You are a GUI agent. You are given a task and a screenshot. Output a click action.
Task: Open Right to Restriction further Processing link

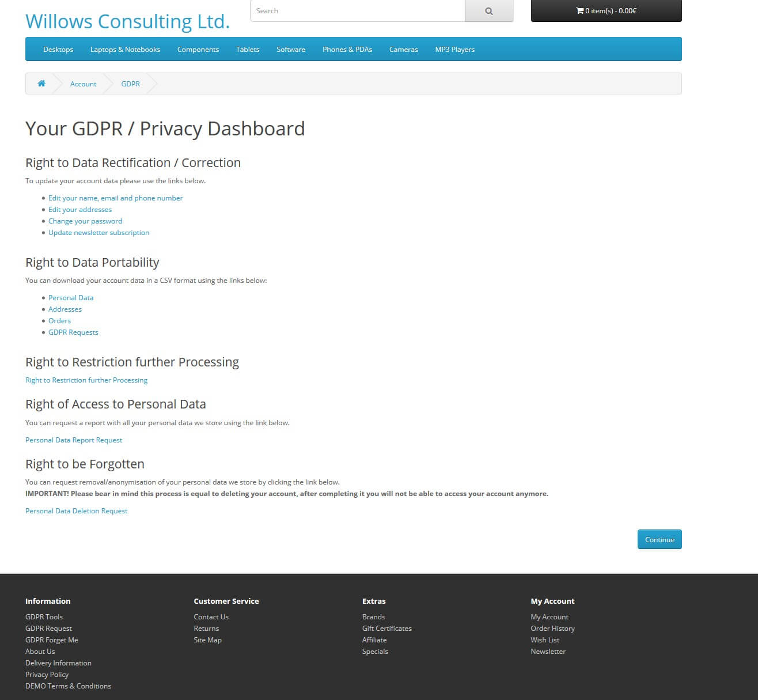point(86,380)
